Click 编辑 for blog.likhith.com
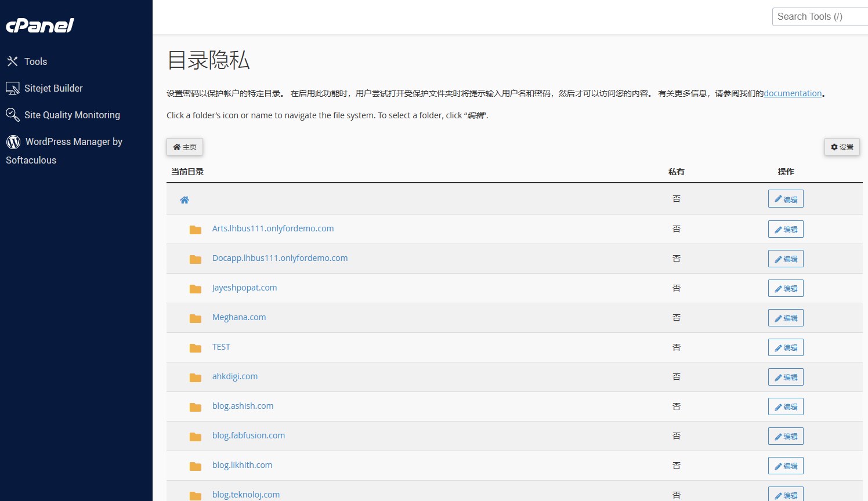Viewport: 868px width, 501px height. 786,466
